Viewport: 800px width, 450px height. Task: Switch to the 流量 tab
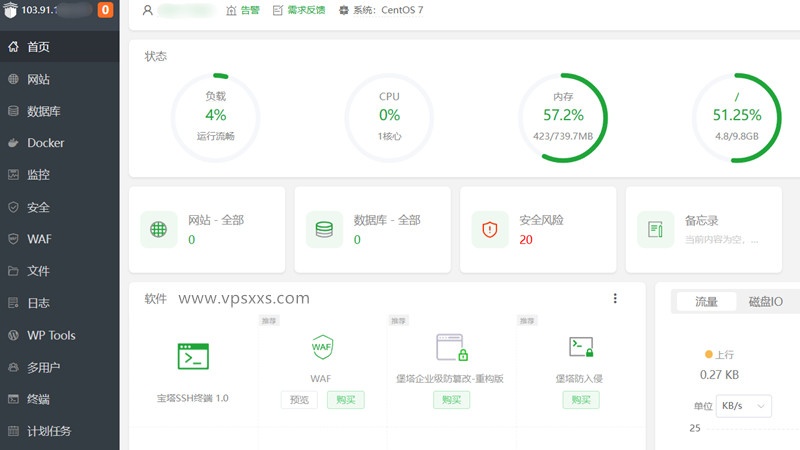coord(706,302)
